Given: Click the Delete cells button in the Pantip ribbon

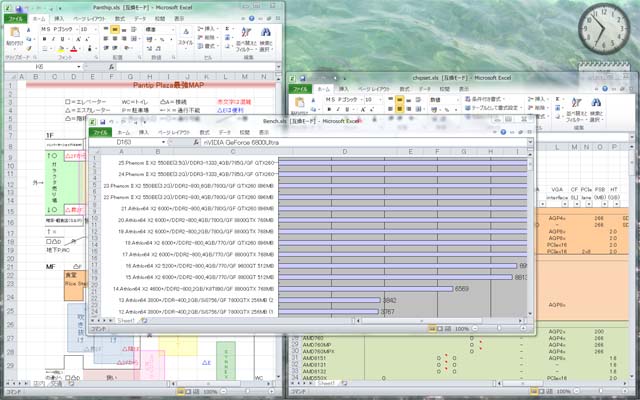Looking at the screenshot, I should click(x=208, y=38).
